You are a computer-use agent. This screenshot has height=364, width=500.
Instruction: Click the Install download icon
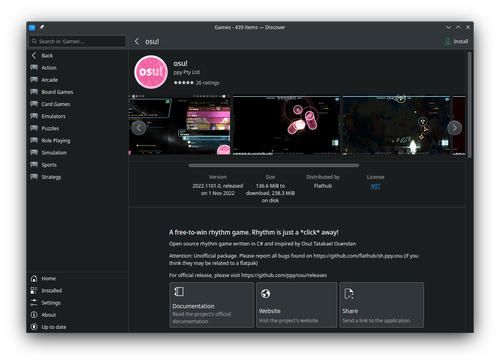(x=448, y=41)
